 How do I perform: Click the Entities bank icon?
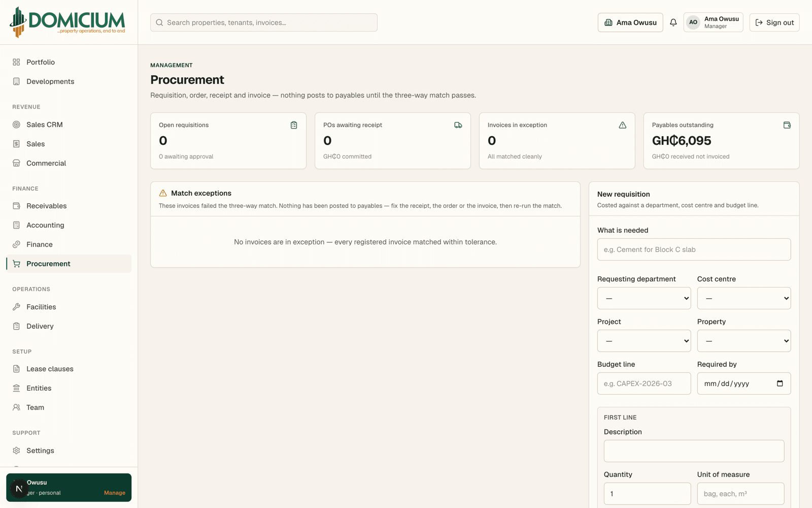(16, 388)
